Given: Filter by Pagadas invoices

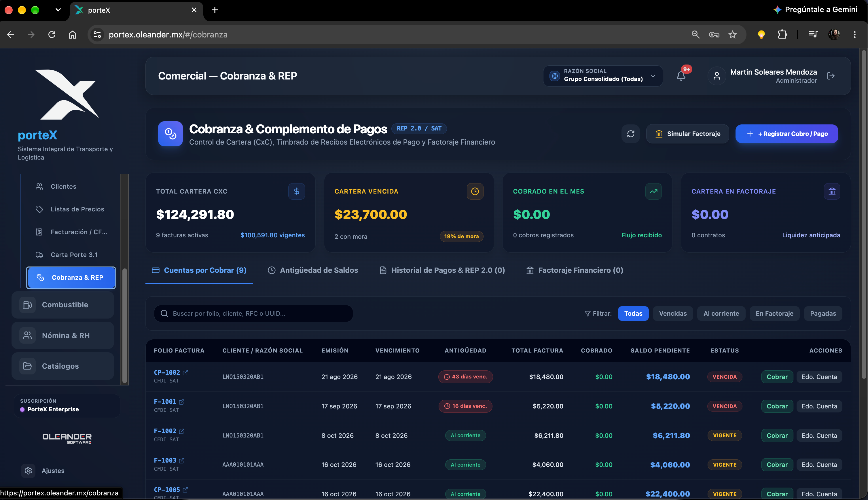Looking at the screenshot, I should 823,314.
